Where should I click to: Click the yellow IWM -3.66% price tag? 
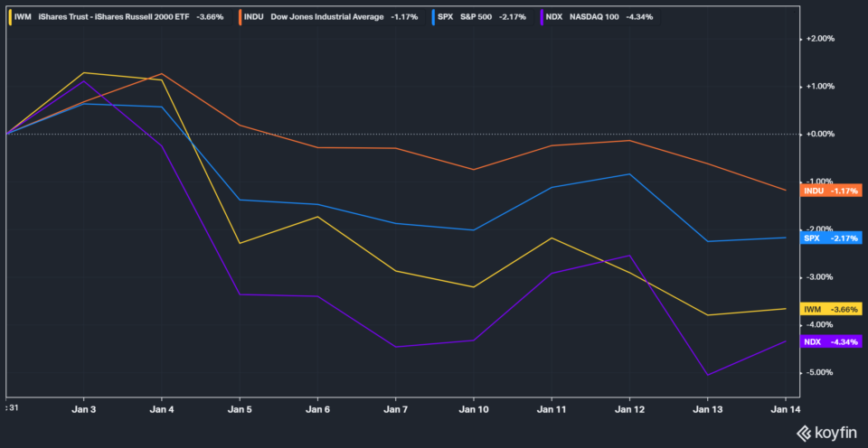(831, 309)
